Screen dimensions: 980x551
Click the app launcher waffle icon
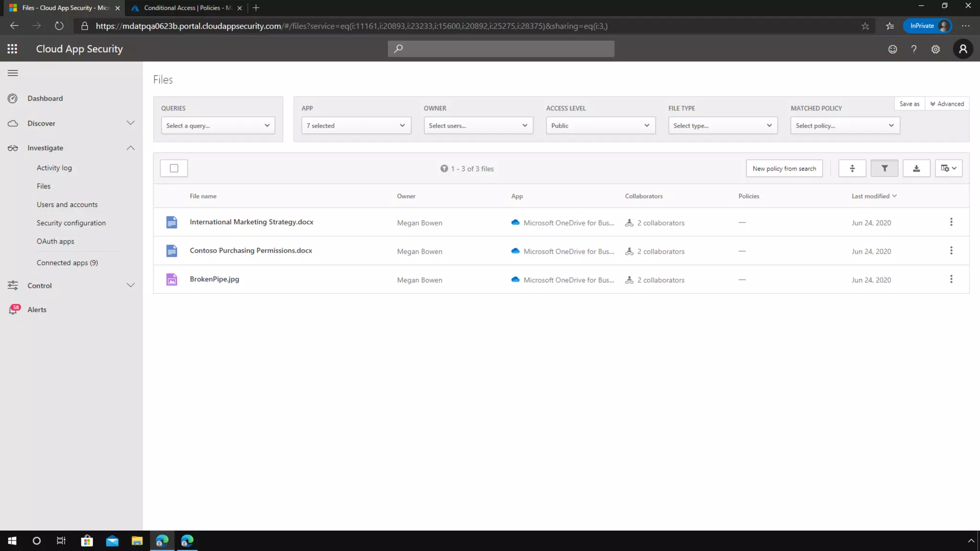pyautogui.click(x=12, y=49)
